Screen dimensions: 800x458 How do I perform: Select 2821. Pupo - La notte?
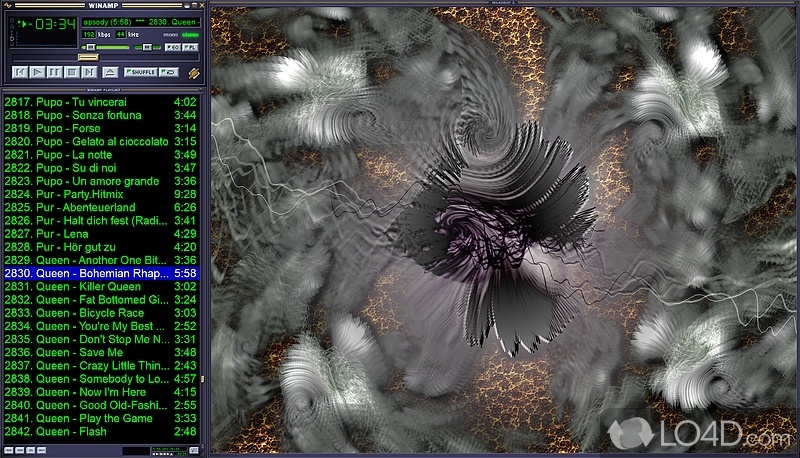pyautogui.click(x=101, y=155)
